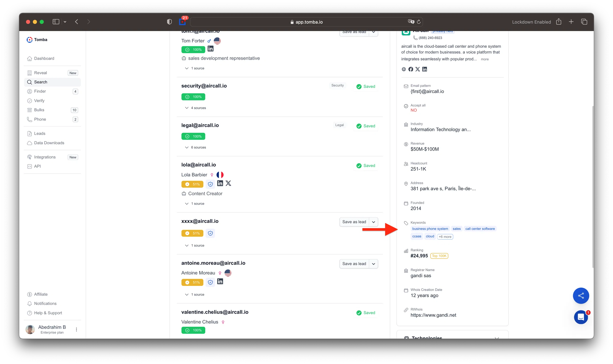Open Save as lead dropdown for xxxx@aircall.io
Screen dimensions: 613x364
[x=374, y=222]
